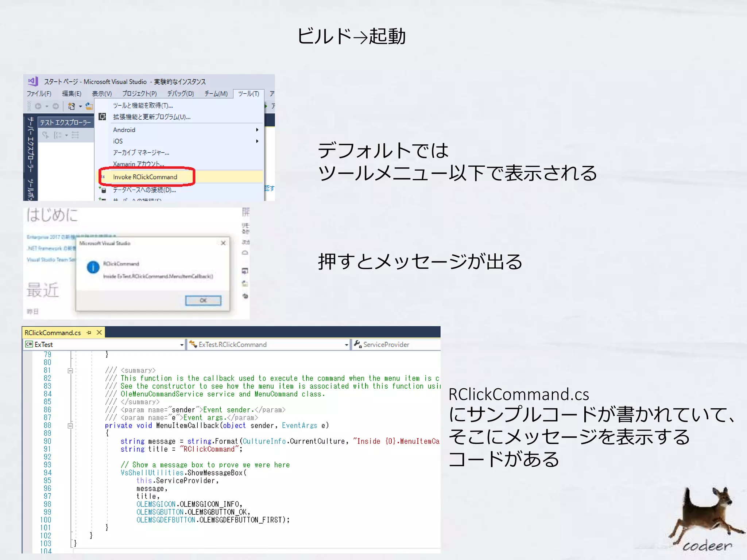747x560 pixels.
Task: Open the group-by dropdown in Test Explorer
Action: [x=66, y=136]
